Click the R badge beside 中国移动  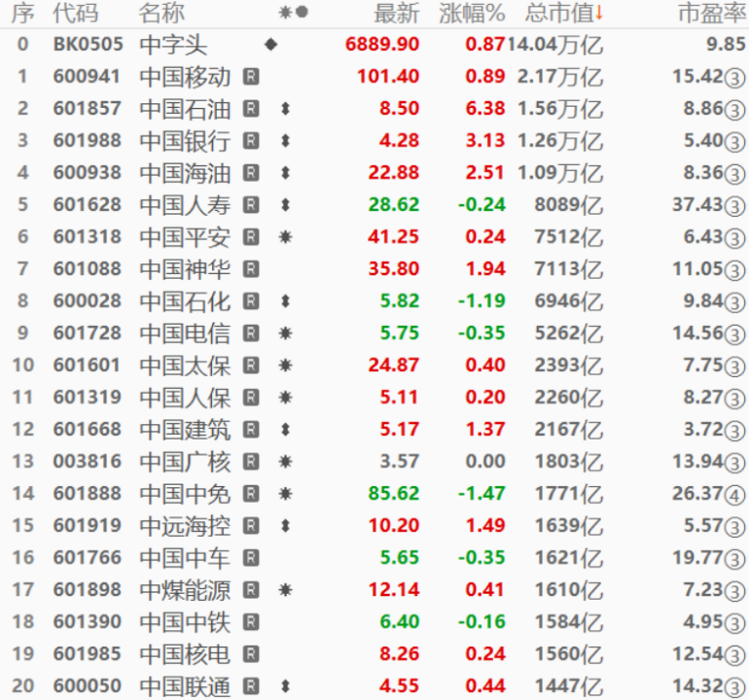(251, 77)
